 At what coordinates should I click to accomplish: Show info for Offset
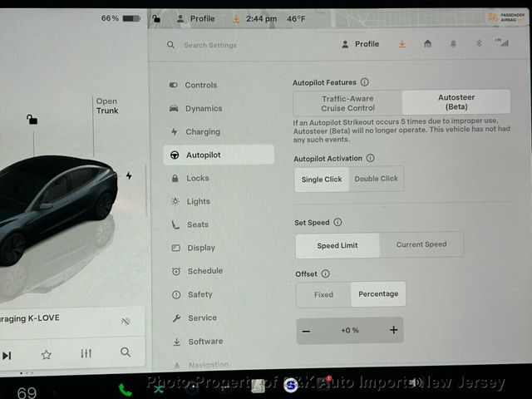(x=325, y=273)
